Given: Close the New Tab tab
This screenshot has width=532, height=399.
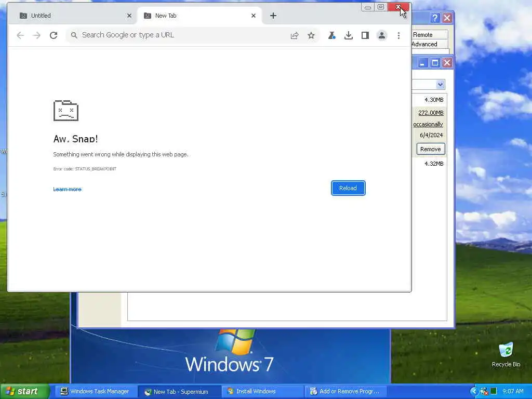Looking at the screenshot, I should 254,16.
